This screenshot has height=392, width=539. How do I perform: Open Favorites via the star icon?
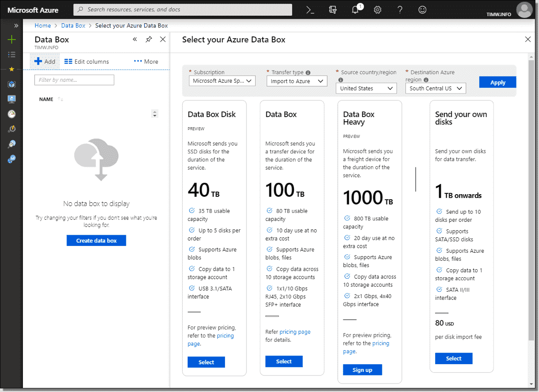12,69
